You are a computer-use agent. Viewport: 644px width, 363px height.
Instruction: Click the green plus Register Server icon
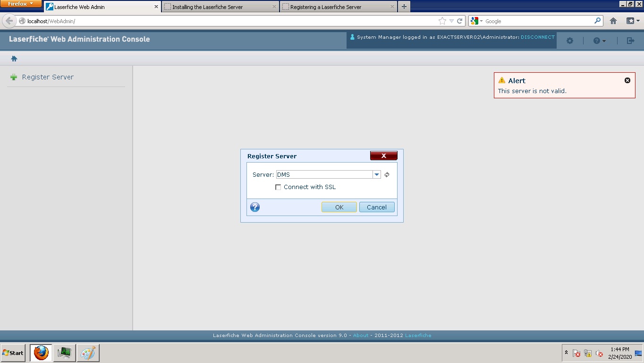point(14,77)
